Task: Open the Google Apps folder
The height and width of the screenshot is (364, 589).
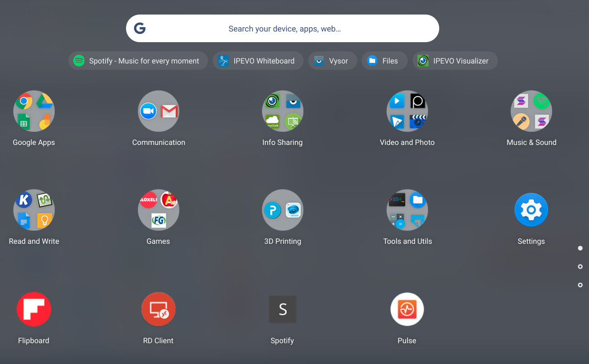Action: [x=34, y=111]
